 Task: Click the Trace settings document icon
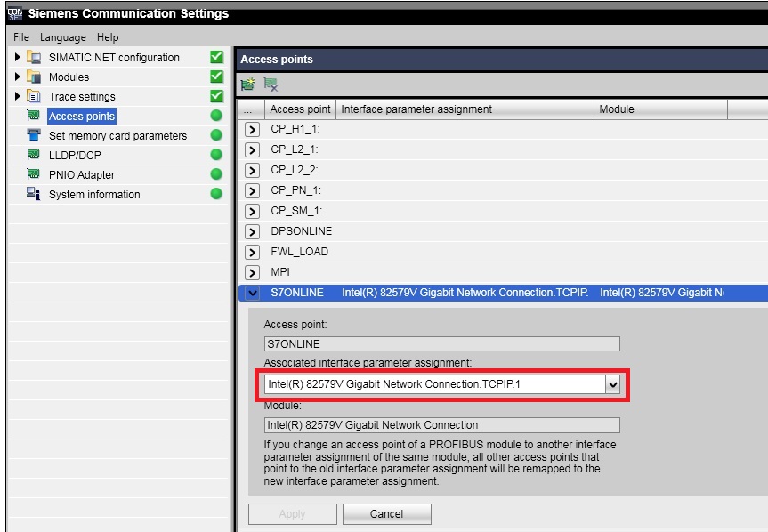pyautogui.click(x=34, y=96)
